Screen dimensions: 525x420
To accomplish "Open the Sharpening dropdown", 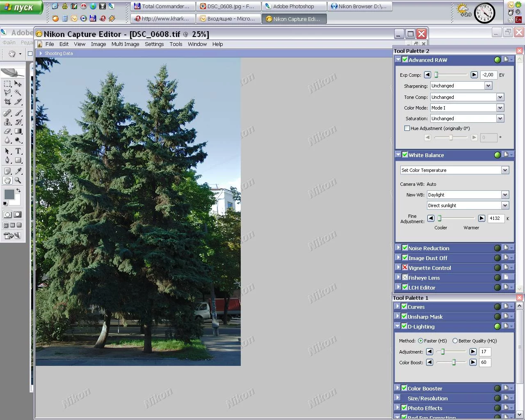I will (488, 86).
